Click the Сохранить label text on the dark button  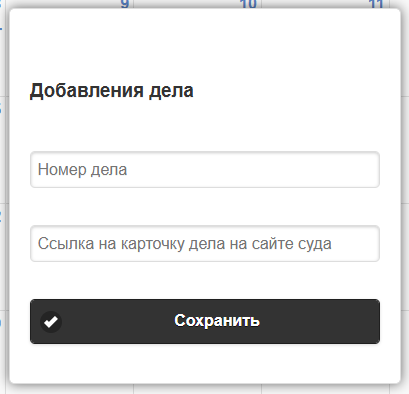click(217, 321)
